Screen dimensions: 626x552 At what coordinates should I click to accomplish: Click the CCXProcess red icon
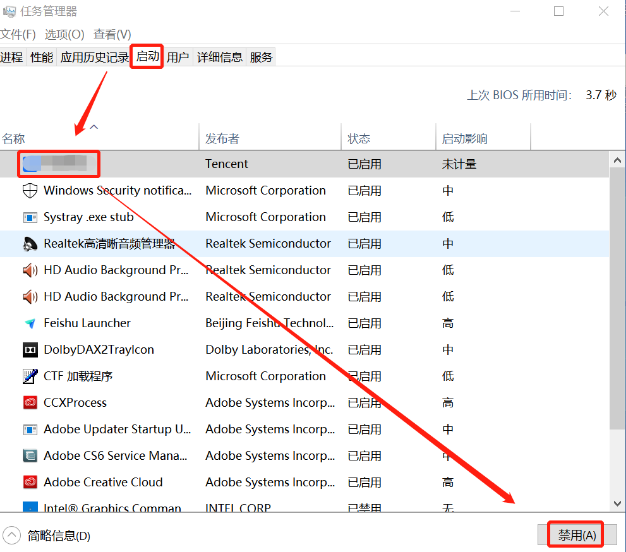coord(30,402)
